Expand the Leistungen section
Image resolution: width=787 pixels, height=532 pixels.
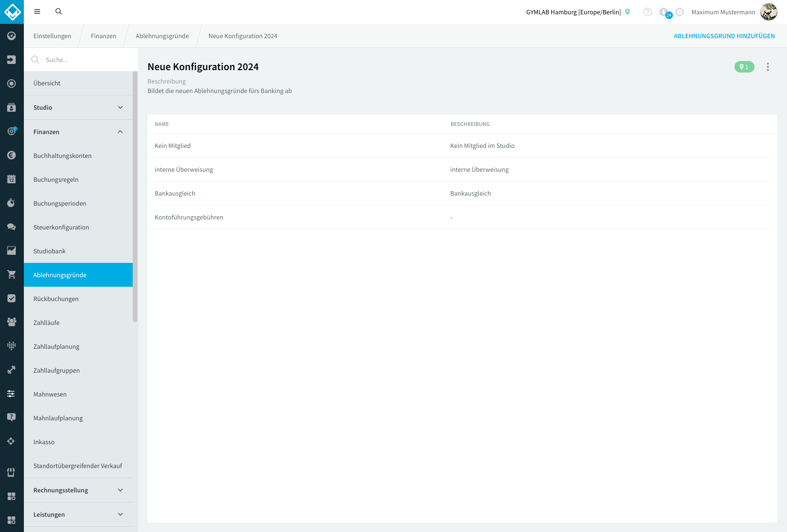click(x=78, y=514)
